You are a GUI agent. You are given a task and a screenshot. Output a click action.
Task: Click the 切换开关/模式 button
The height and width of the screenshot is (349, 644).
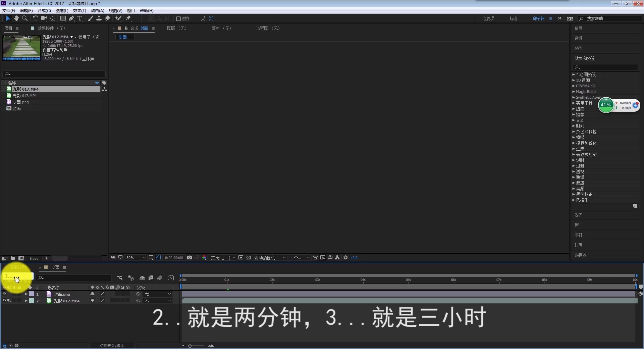[112, 346]
